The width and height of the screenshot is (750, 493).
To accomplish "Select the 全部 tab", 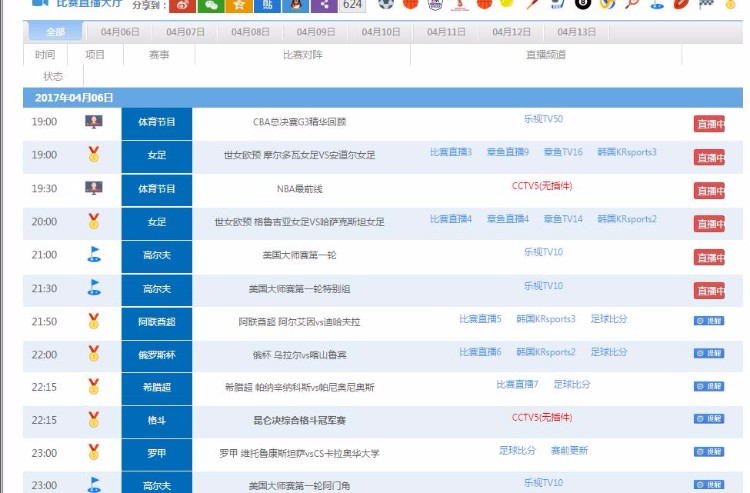I will 55,32.
